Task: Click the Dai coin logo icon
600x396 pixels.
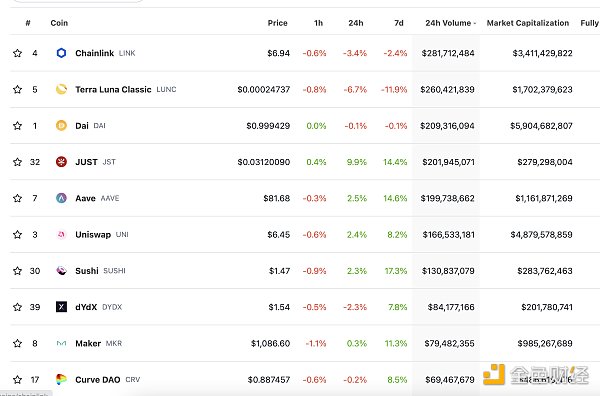Action: click(61, 125)
